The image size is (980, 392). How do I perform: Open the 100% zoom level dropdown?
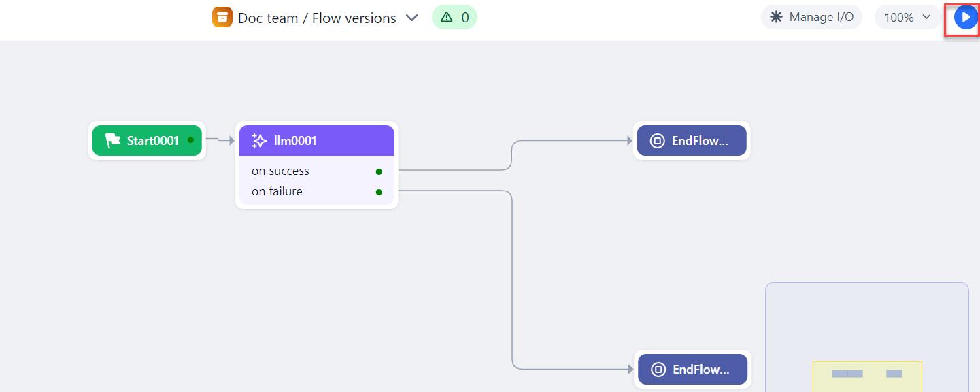tap(907, 18)
